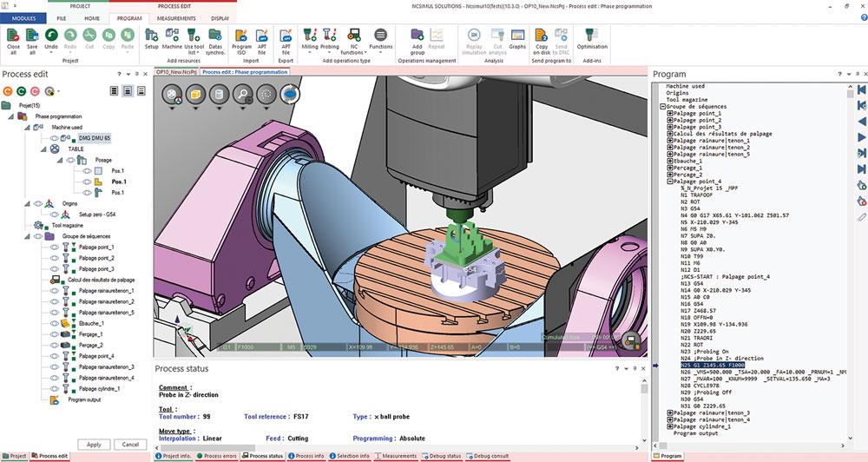
Task: Toggle eye icon for Percage_1
Action: 54,334
